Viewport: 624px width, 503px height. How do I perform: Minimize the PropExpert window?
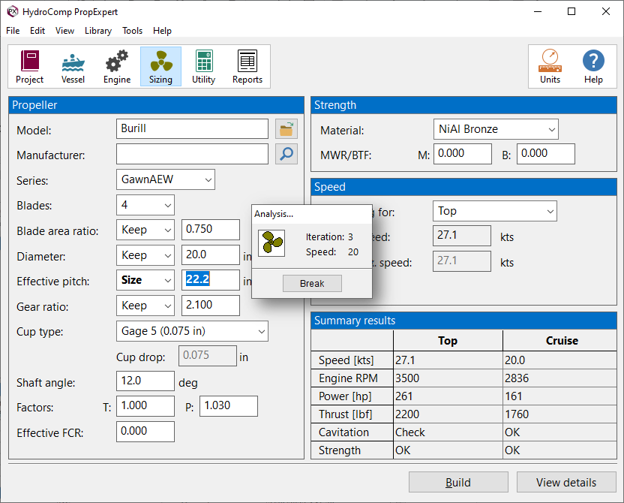[x=538, y=12]
